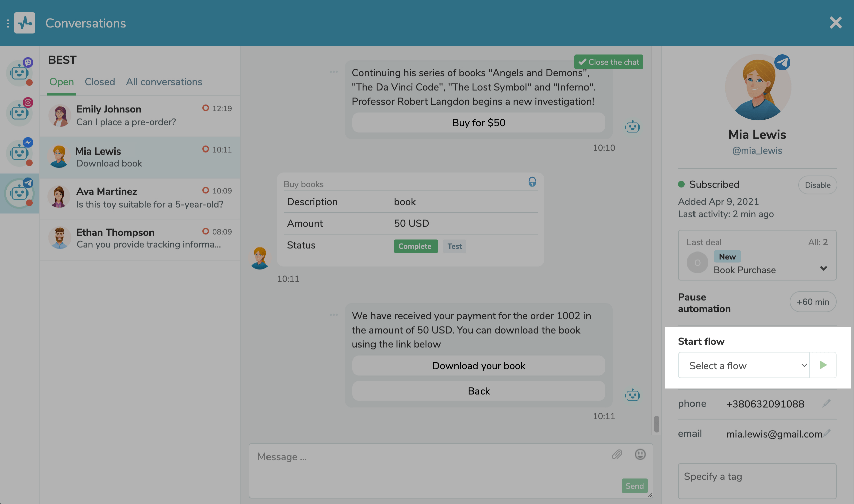
Task: Edit the email pencil icon
Action: (827, 433)
